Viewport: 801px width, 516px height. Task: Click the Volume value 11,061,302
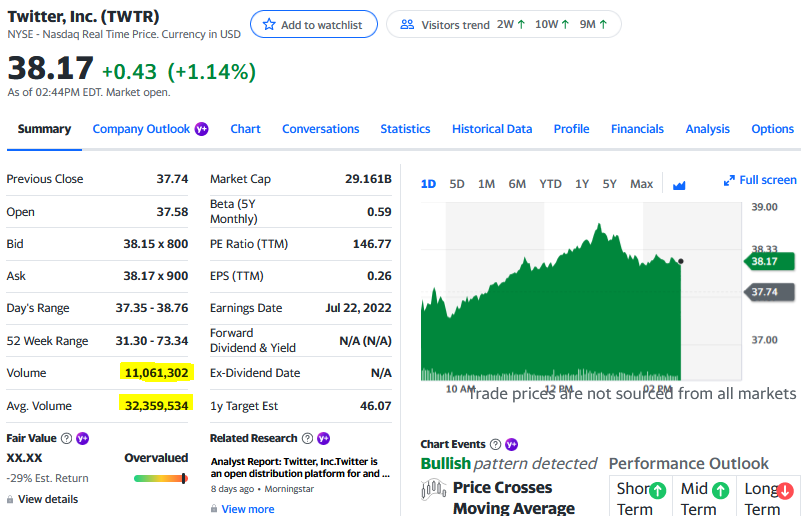[156, 373]
